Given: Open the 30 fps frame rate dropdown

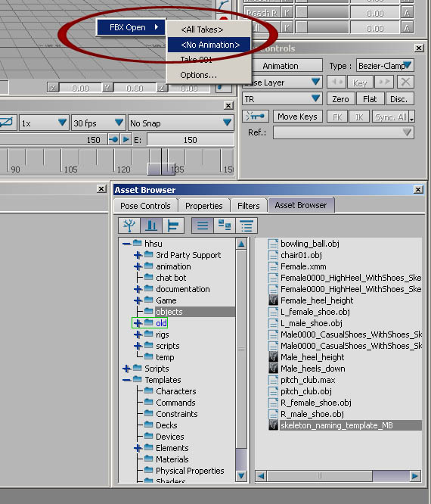Looking at the screenshot, I should [x=98, y=123].
